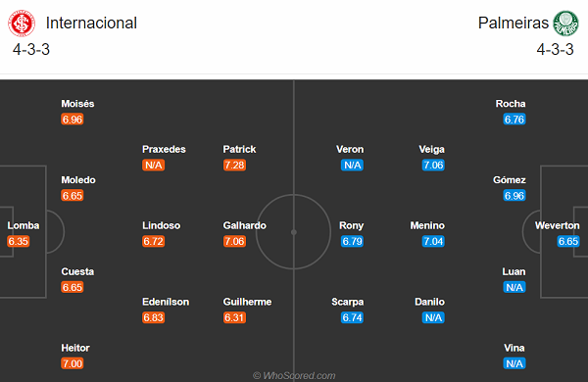Select Moisés' 6.96 rating badge
The height and width of the screenshot is (382, 588).
coord(73,119)
